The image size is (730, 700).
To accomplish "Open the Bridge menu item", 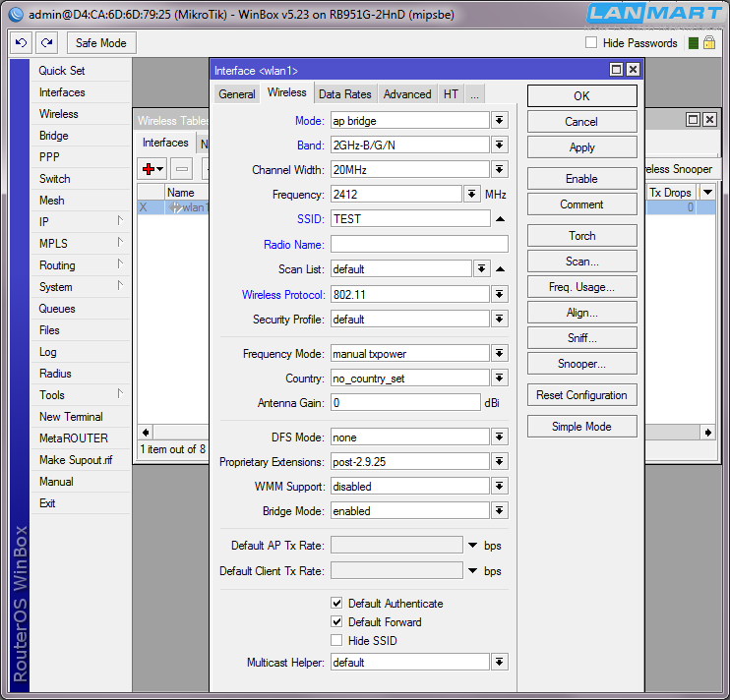I will coord(80,136).
